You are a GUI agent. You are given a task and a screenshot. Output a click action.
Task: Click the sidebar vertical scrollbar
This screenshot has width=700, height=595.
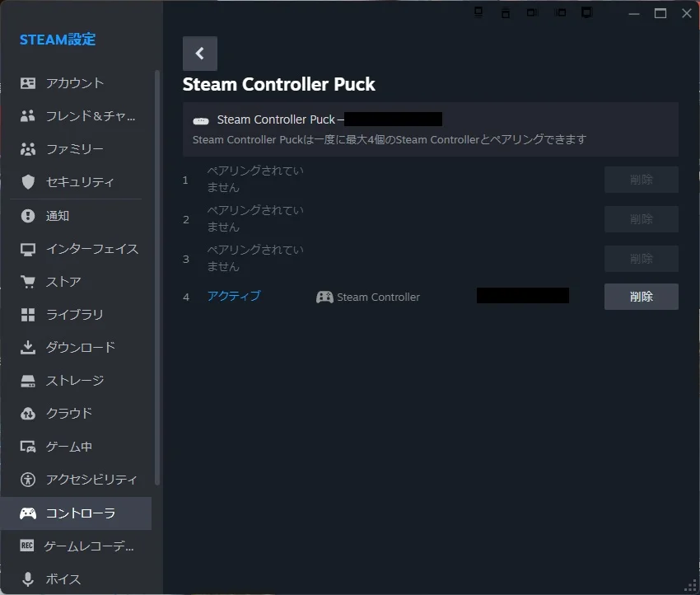156,277
